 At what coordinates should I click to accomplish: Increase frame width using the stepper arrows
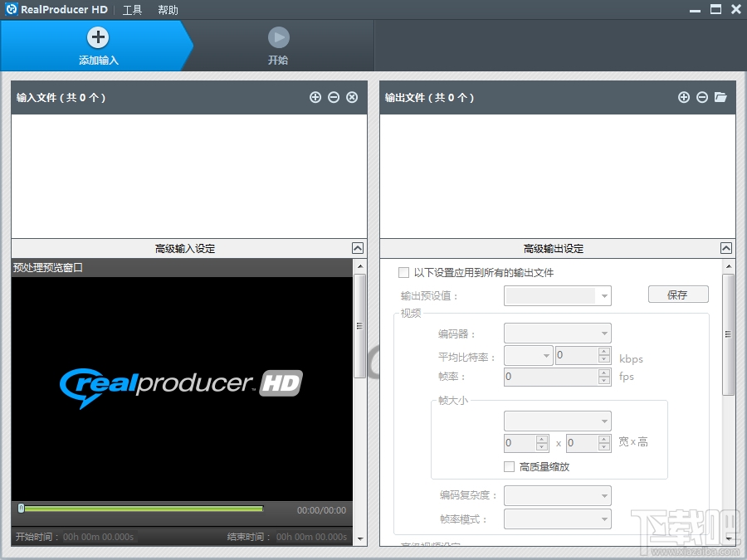[x=539, y=441]
